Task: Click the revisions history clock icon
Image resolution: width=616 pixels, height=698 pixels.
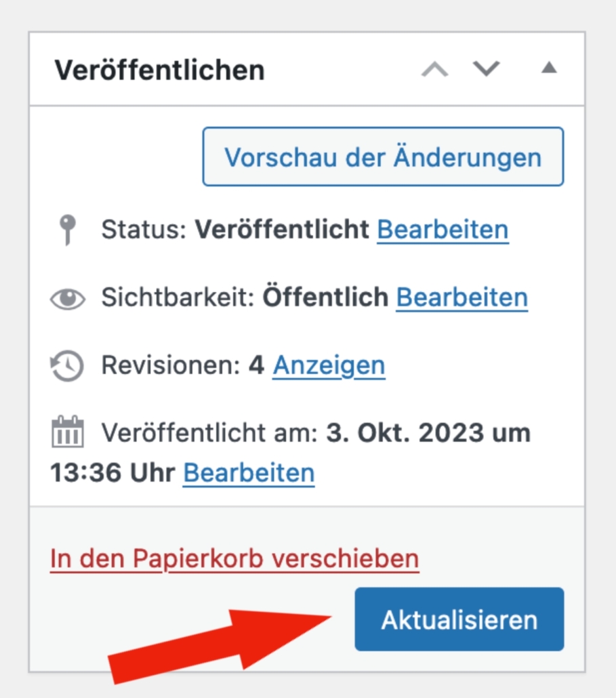Action: (67, 366)
